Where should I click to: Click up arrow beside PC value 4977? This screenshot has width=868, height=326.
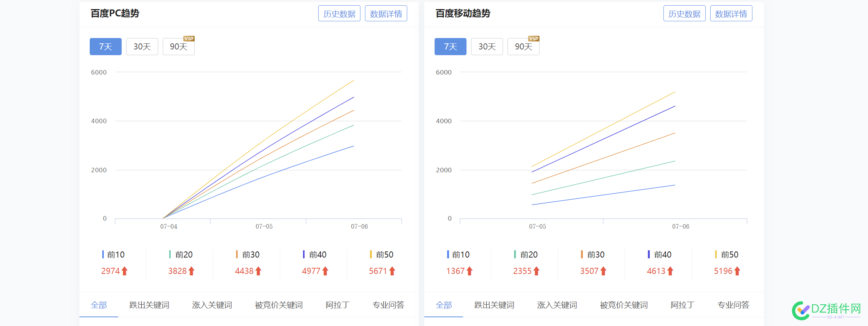click(325, 271)
